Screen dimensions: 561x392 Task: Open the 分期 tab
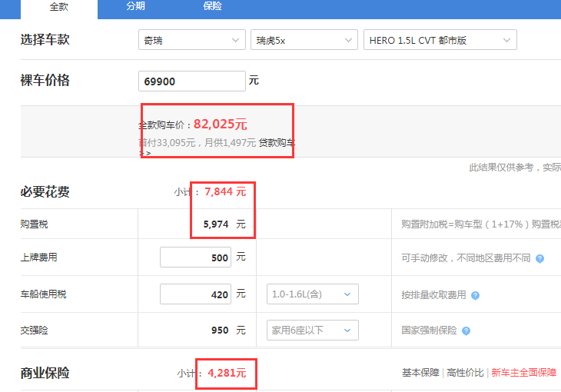[135, 6]
